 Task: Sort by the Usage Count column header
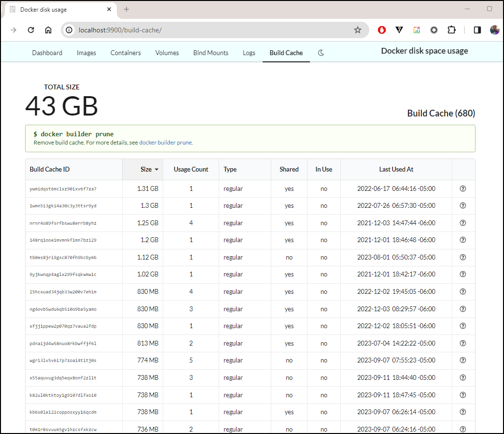tap(191, 169)
